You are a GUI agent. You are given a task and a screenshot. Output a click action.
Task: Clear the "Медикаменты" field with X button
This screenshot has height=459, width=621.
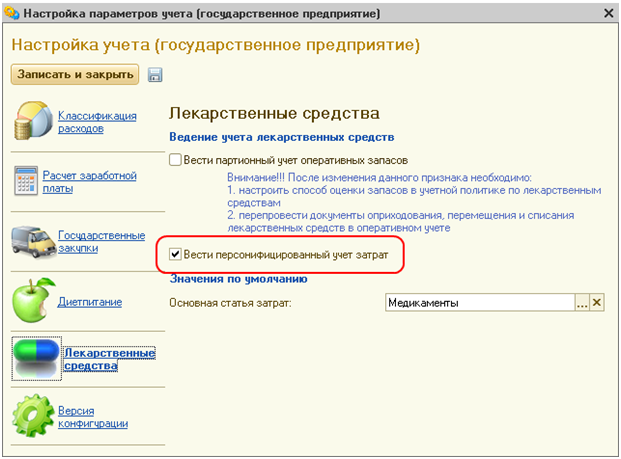click(x=598, y=303)
